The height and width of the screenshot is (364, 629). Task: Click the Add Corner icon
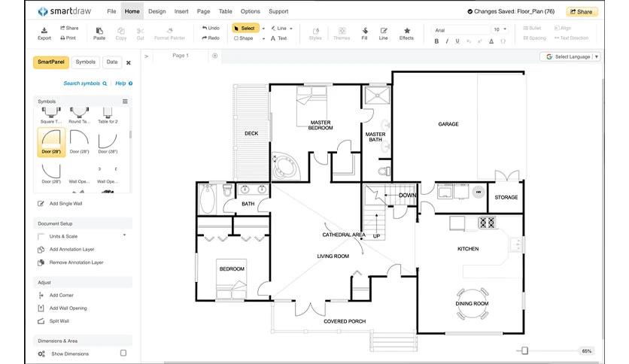click(41, 296)
